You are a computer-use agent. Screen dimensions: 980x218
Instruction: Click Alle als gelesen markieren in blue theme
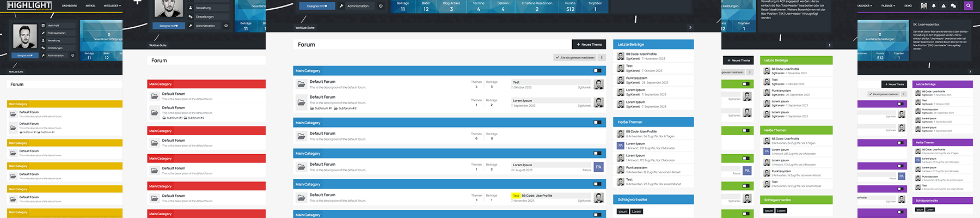[x=575, y=57]
